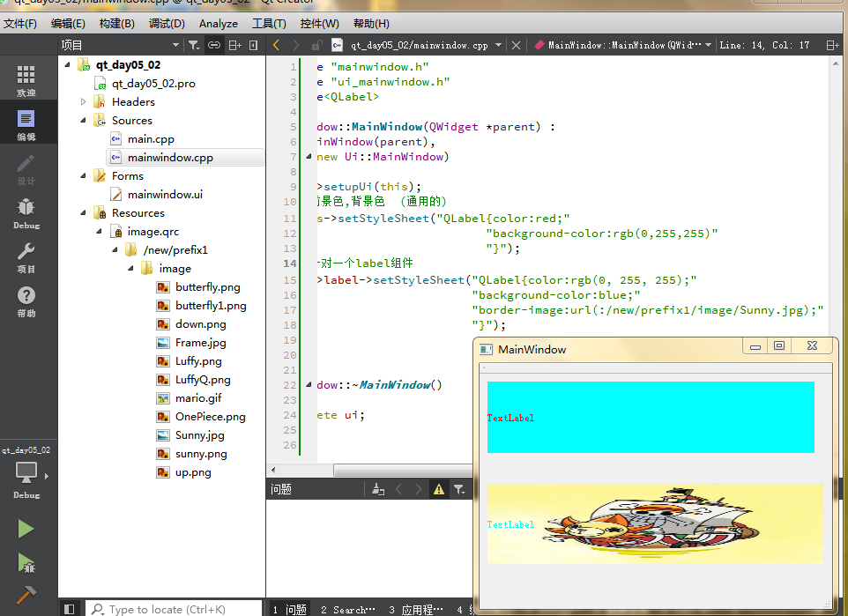This screenshot has width=848, height=616.
Task: Open the File (文件) menu
Action: click(20, 23)
